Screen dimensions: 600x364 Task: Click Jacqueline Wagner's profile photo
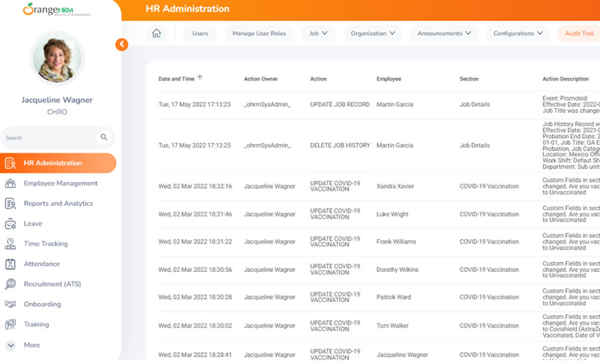pos(57,59)
